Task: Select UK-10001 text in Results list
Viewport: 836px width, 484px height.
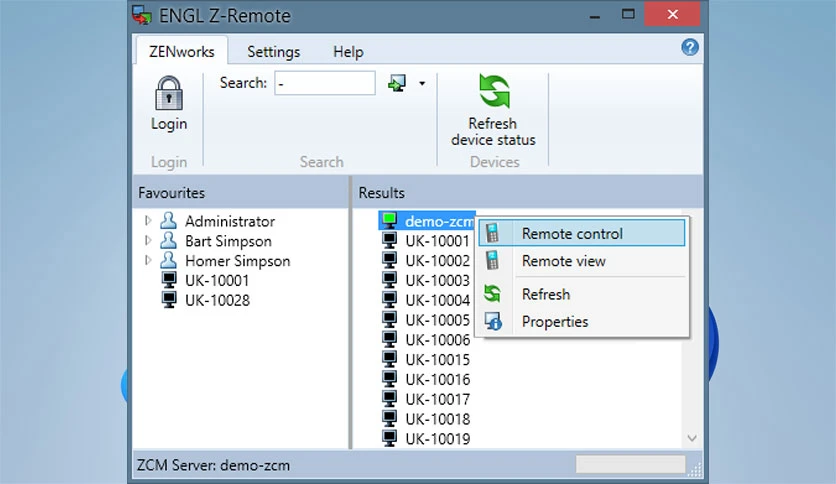Action: tap(438, 241)
